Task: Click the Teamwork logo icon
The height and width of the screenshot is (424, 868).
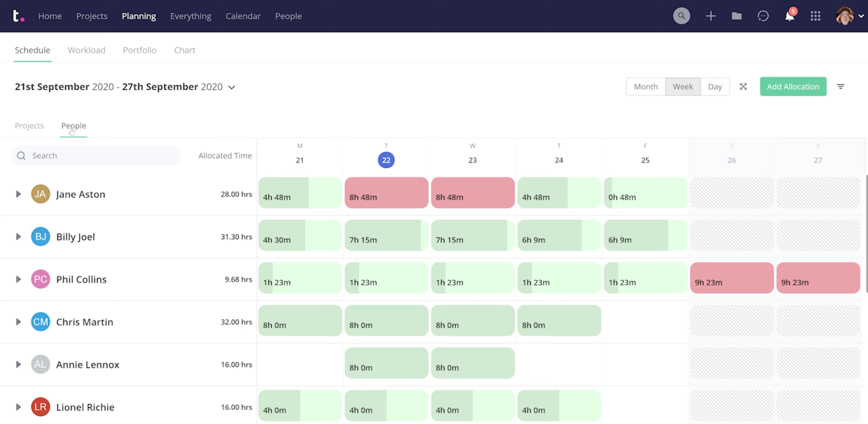Action: click(x=18, y=16)
